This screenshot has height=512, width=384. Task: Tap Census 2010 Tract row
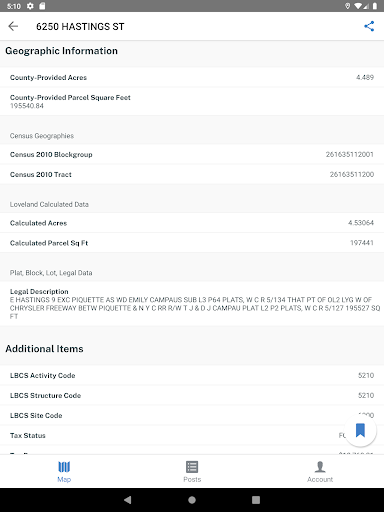[192, 174]
